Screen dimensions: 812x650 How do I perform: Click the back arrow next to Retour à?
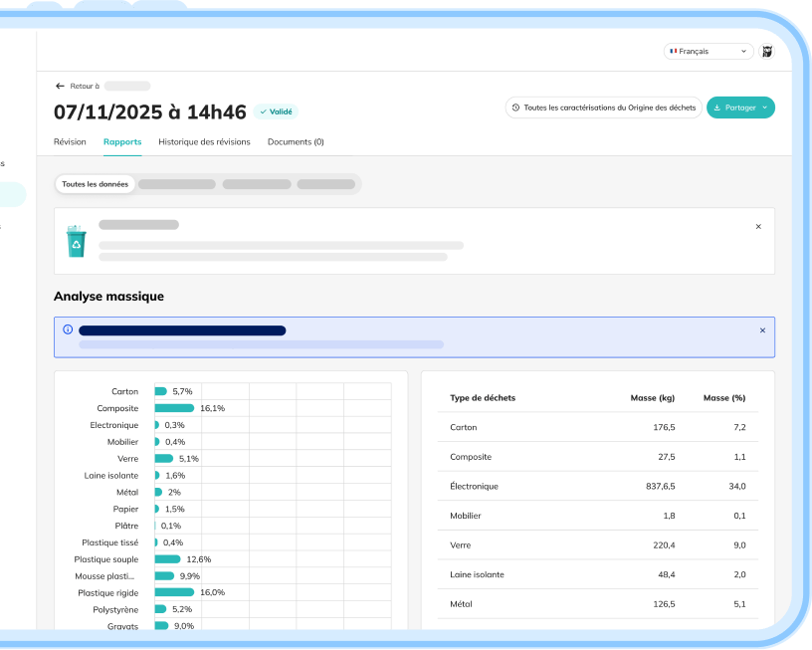click(60, 86)
